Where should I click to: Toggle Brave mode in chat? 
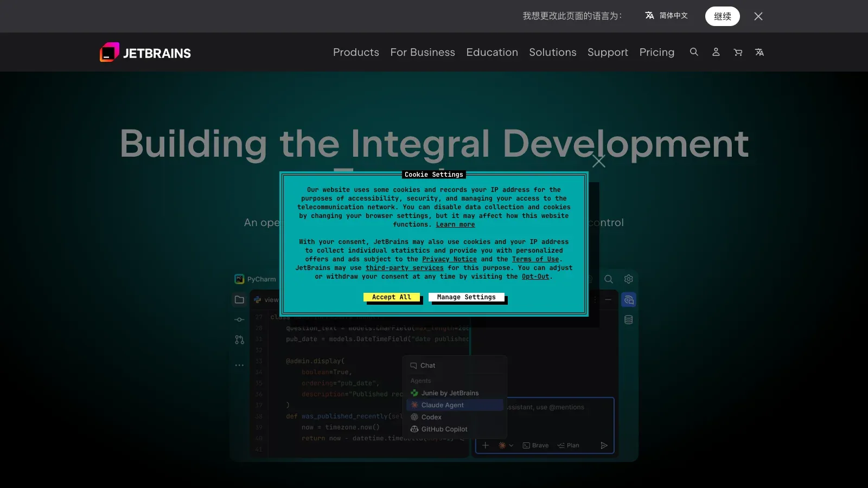coord(535,445)
